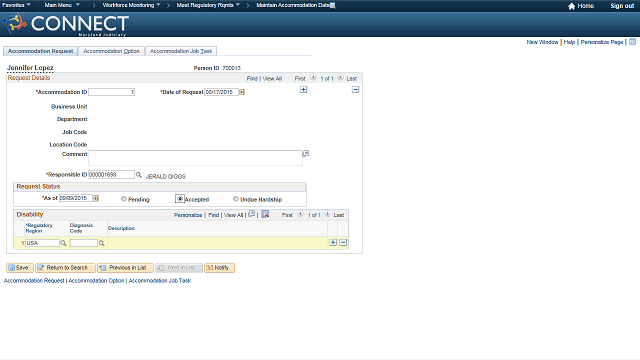Viewport: 640px width, 360px height.
Task: Click Find in Disability grid header
Action: 213,215
